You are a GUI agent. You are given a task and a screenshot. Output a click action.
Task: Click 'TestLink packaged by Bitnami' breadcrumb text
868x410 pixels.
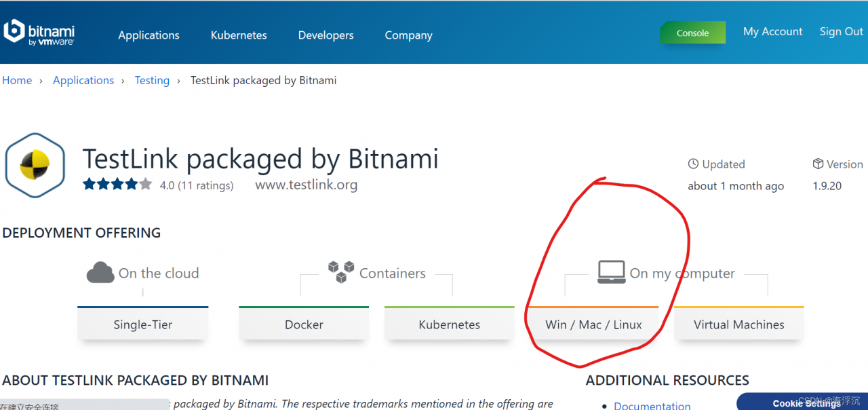point(264,80)
